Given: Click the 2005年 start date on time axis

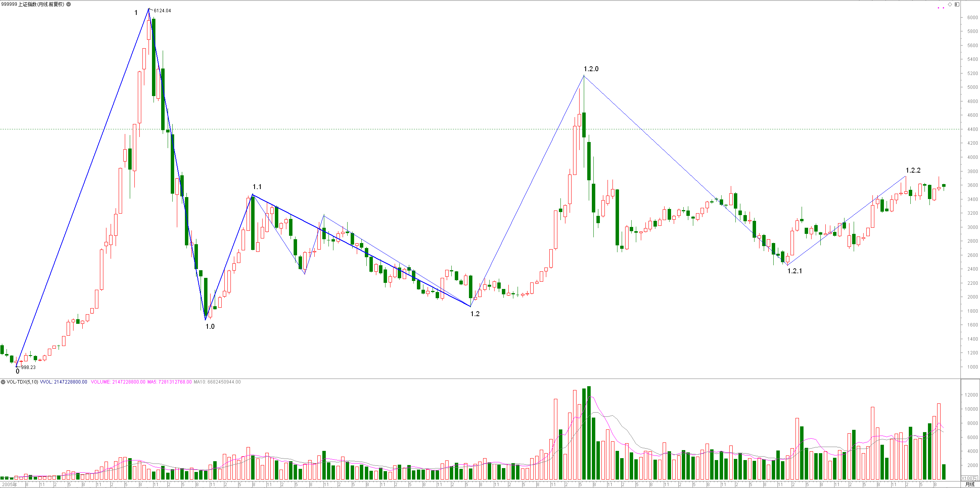Looking at the screenshot, I should pos(9,484).
